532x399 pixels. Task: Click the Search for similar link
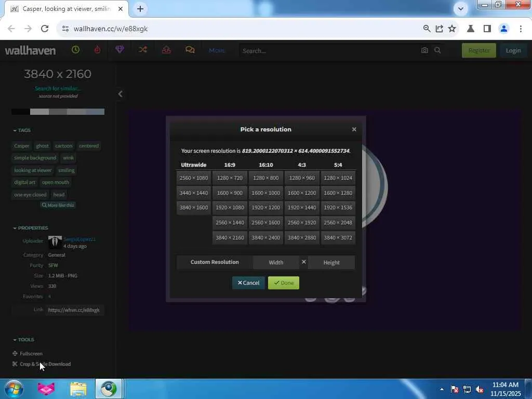click(58, 88)
